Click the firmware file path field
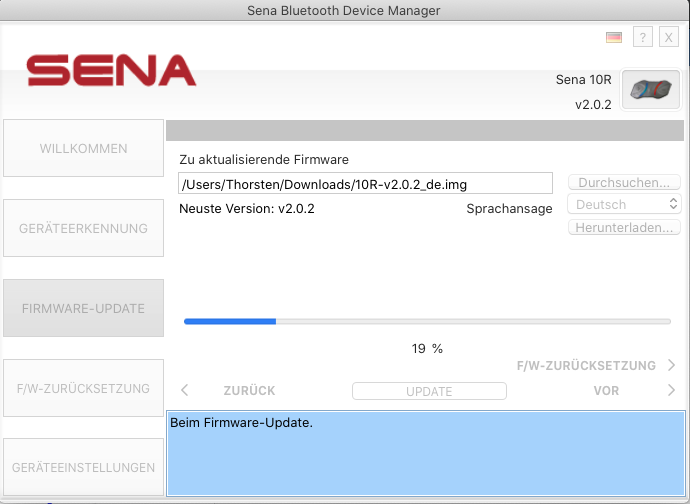The width and height of the screenshot is (690, 504). (365, 184)
